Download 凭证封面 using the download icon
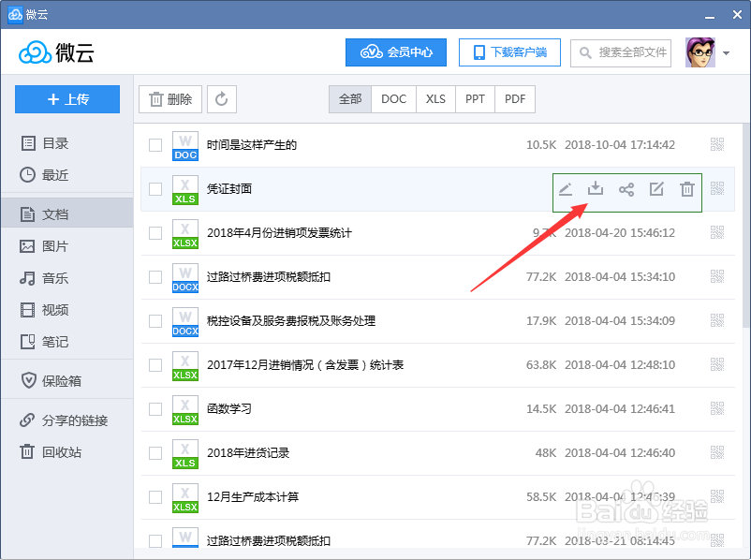Image resolution: width=751 pixels, height=560 pixels. pos(596,188)
